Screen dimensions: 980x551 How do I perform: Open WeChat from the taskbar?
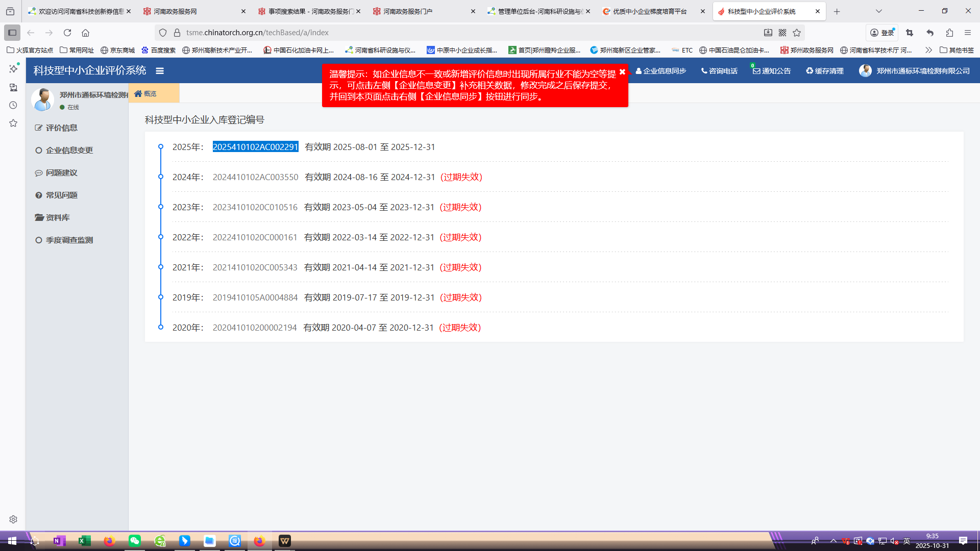click(135, 541)
